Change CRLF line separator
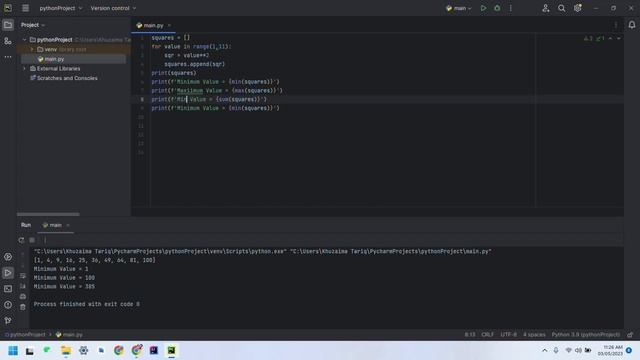640x360 pixels. 488,335
